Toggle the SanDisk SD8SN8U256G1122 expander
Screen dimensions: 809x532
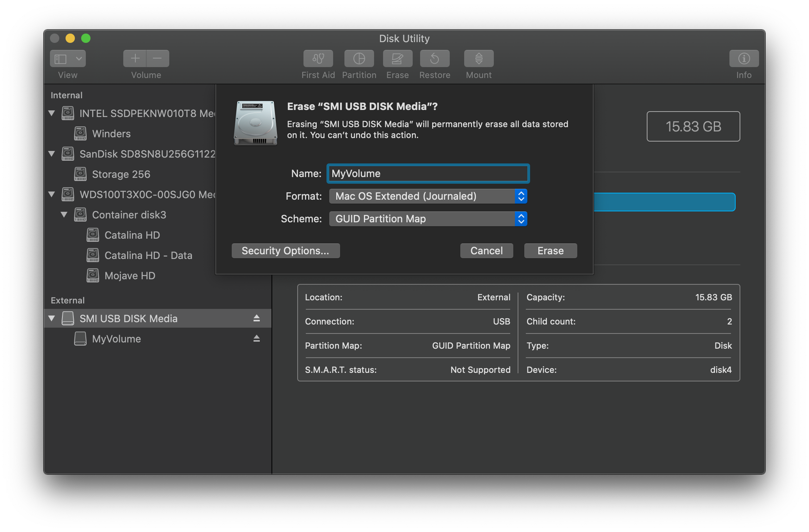pos(55,153)
